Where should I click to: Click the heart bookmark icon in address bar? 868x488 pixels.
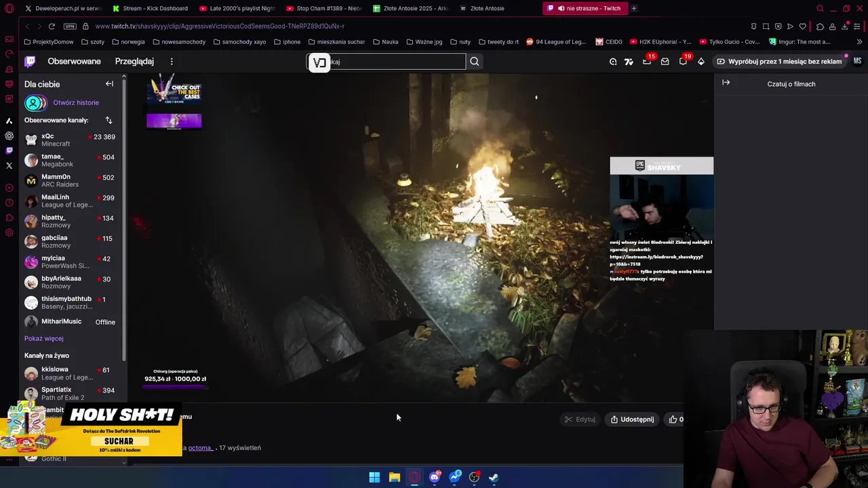[803, 26]
